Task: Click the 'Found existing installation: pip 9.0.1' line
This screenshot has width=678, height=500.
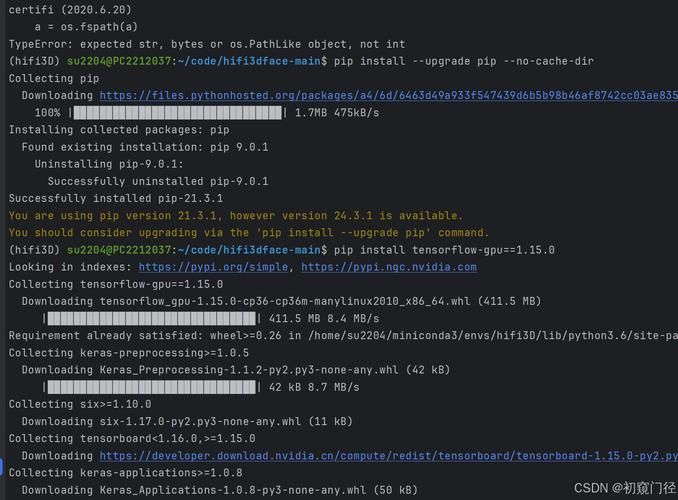Action: pyautogui.click(x=145, y=147)
